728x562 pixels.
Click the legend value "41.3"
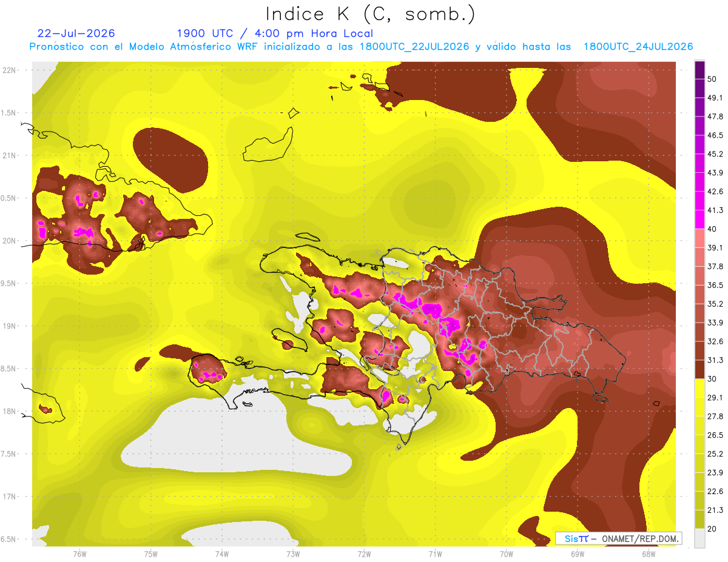(x=715, y=210)
